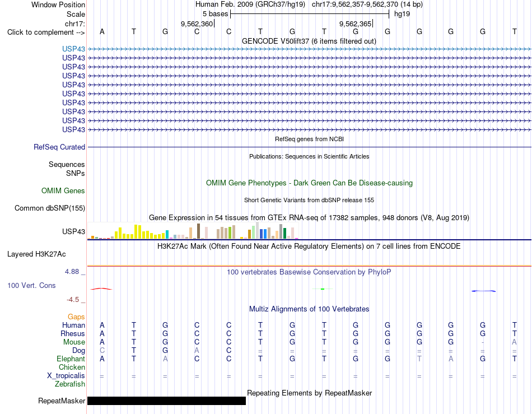This screenshot has width=532, height=414.
Task: Click the orange Gaps label
Action: pyautogui.click(x=76, y=317)
